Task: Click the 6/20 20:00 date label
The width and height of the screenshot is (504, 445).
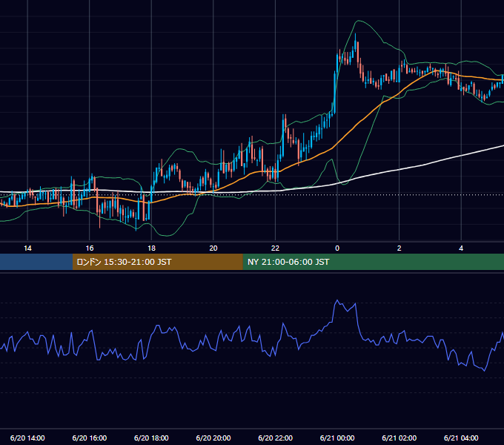Action: (213, 438)
